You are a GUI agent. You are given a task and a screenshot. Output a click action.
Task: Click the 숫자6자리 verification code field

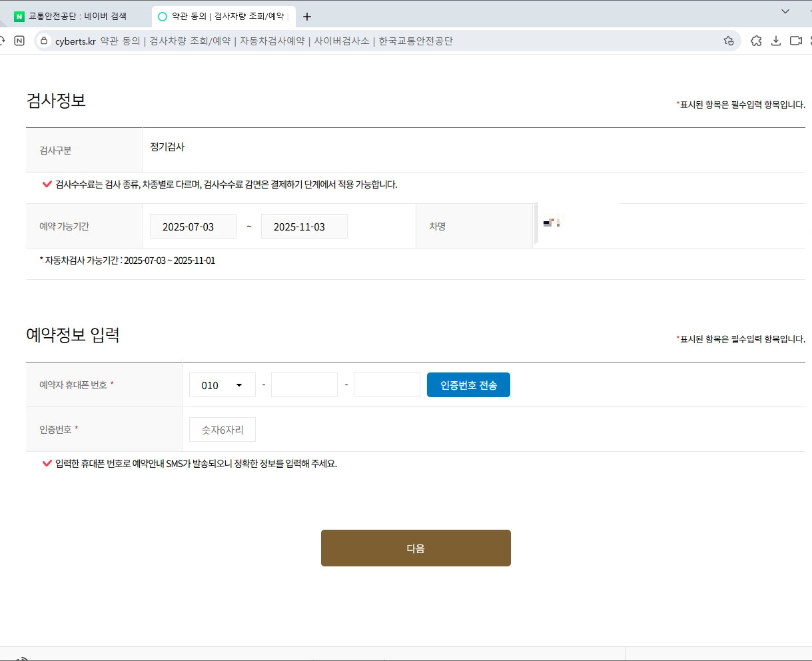(222, 429)
